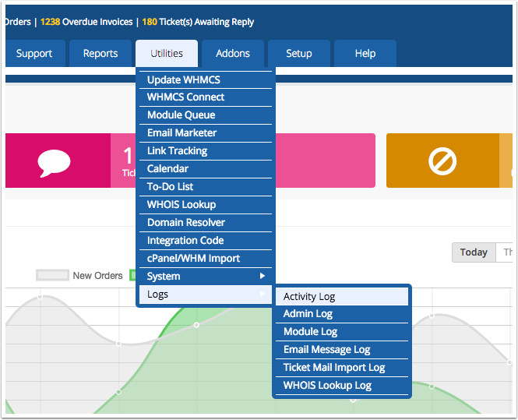Expand the System submenu

click(206, 277)
